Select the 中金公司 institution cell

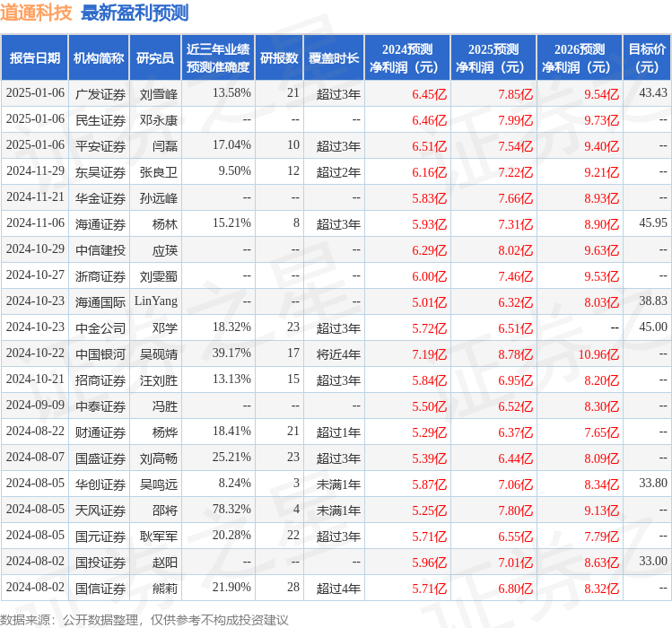tap(100, 328)
